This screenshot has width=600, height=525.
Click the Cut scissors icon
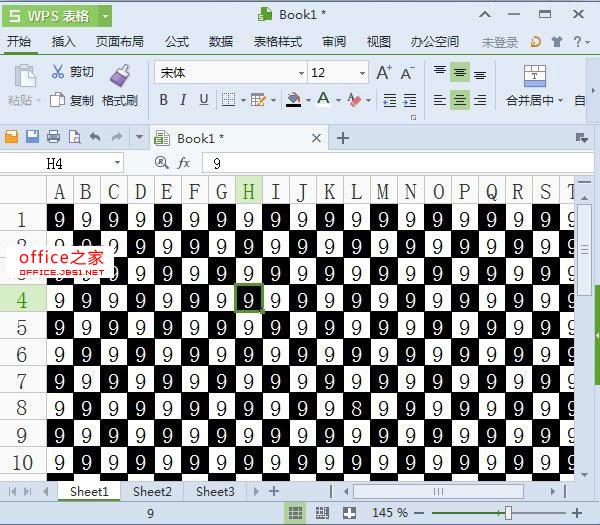58,72
